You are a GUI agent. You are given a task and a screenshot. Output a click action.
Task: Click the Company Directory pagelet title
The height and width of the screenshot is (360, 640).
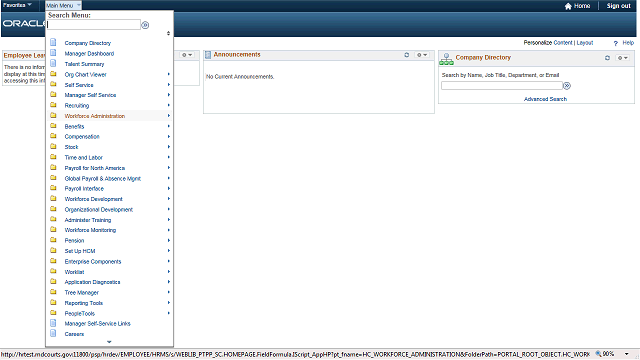[483, 58]
